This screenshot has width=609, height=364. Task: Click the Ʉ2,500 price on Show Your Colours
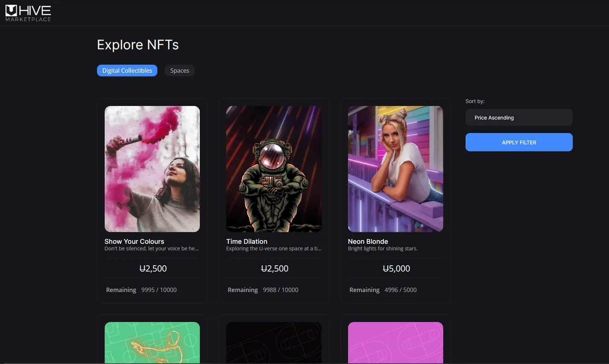(x=153, y=268)
